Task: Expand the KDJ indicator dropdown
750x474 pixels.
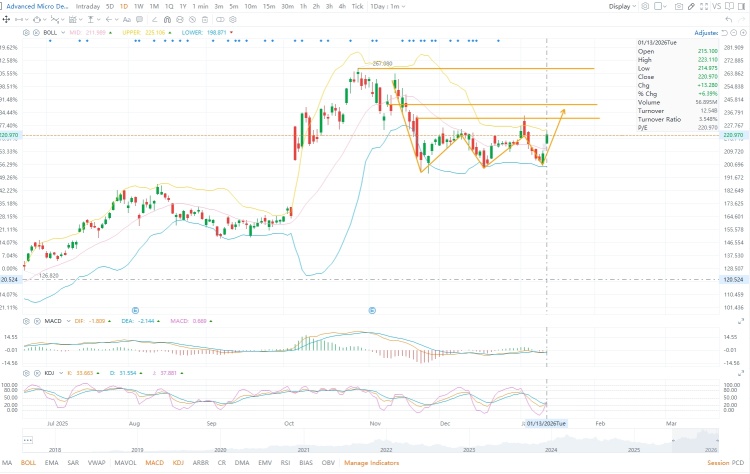Action: coord(61,373)
